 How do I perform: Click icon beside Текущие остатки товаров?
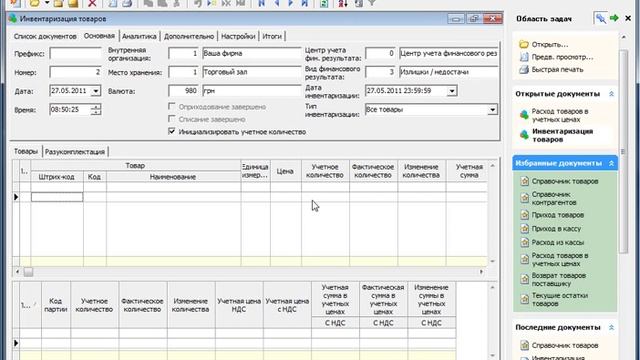click(x=524, y=300)
